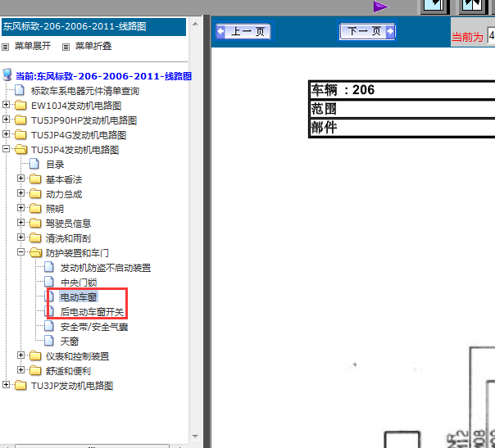Collapse the TU5JP4发动机电路图 folder
This screenshot has height=448, width=495.
[6, 148]
